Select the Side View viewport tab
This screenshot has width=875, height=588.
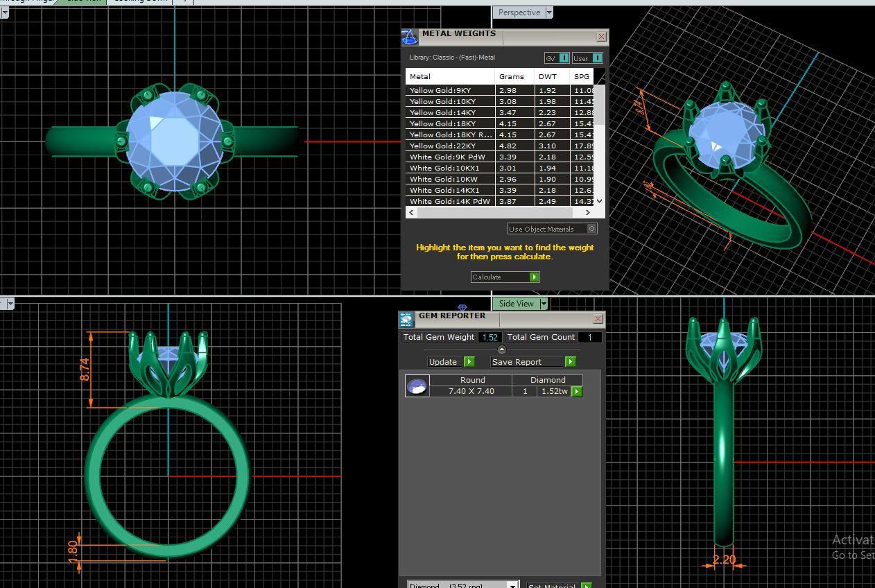coord(517,304)
